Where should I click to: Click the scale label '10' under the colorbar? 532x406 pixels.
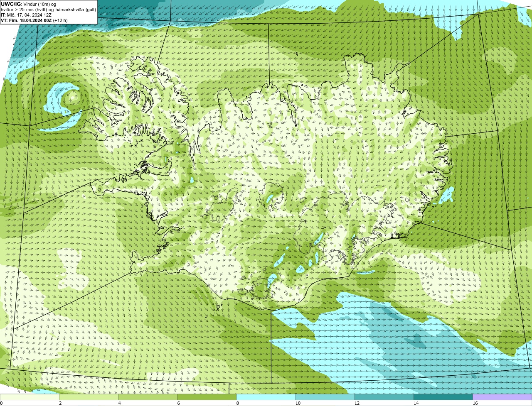(x=298, y=403)
